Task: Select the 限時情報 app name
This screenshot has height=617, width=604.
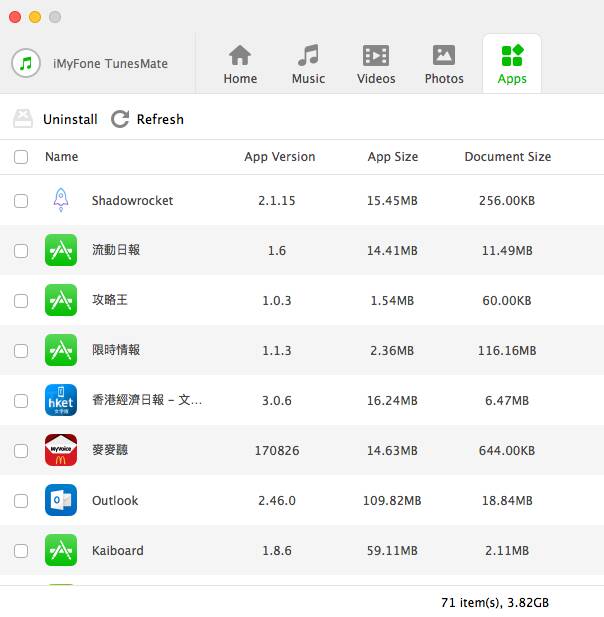Action: (116, 350)
